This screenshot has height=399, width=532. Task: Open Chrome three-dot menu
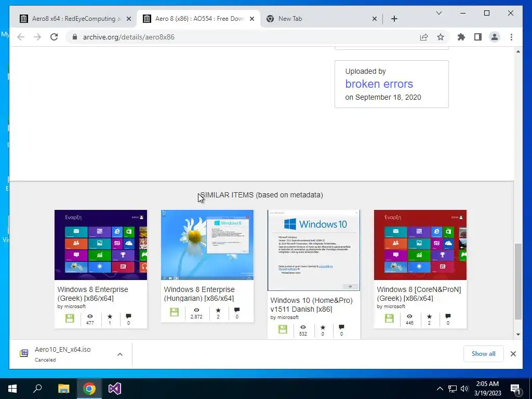tap(511, 37)
